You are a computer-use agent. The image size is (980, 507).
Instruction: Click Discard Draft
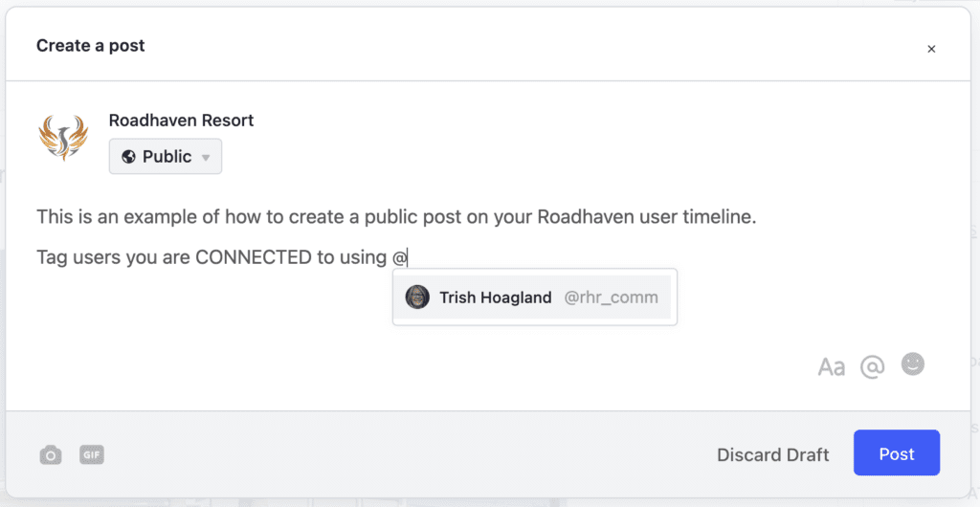(772, 454)
